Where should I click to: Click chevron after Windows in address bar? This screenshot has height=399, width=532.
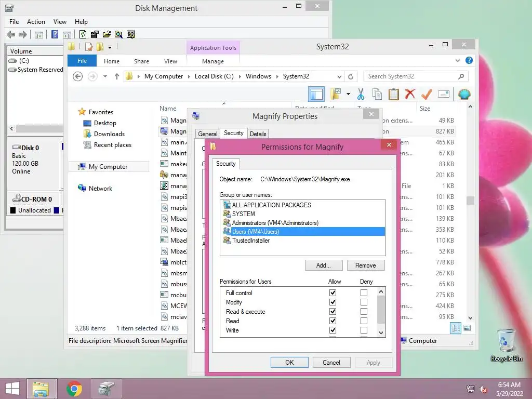pos(277,76)
